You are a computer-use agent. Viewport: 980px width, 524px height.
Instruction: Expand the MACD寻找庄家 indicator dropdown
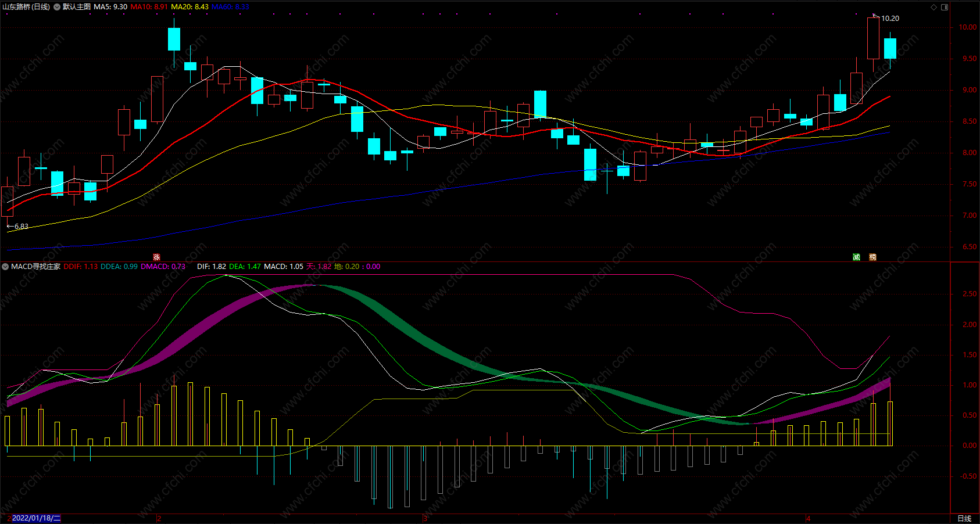click(5, 267)
